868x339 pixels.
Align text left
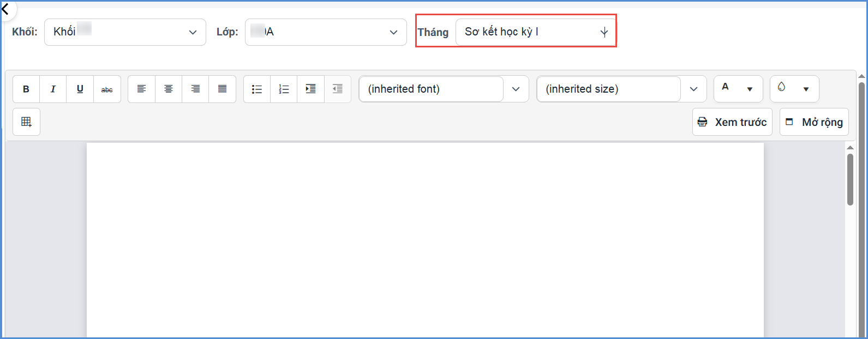coord(141,89)
